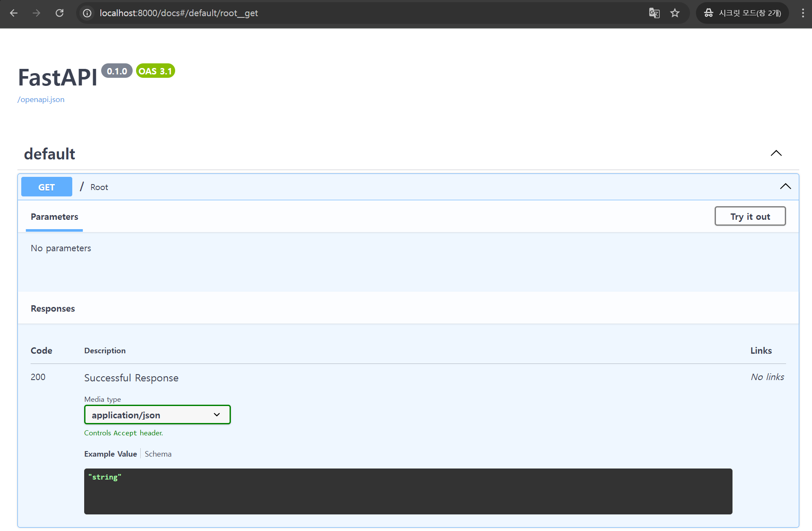
Task: Switch to the Schema tab
Action: [x=158, y=454]
